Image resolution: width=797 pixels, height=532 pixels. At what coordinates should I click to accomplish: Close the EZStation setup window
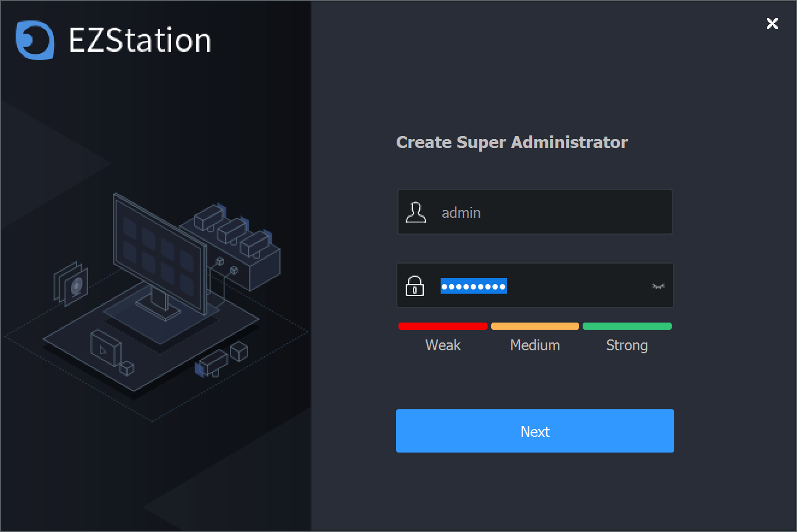point(772,23)
